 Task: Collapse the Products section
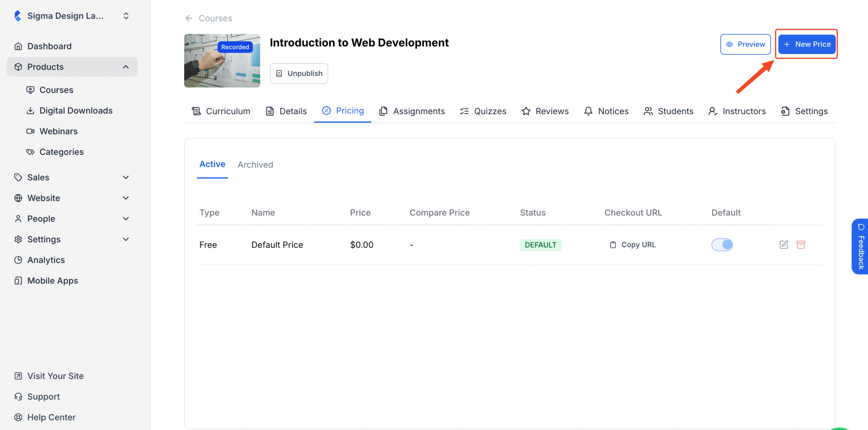126,67
